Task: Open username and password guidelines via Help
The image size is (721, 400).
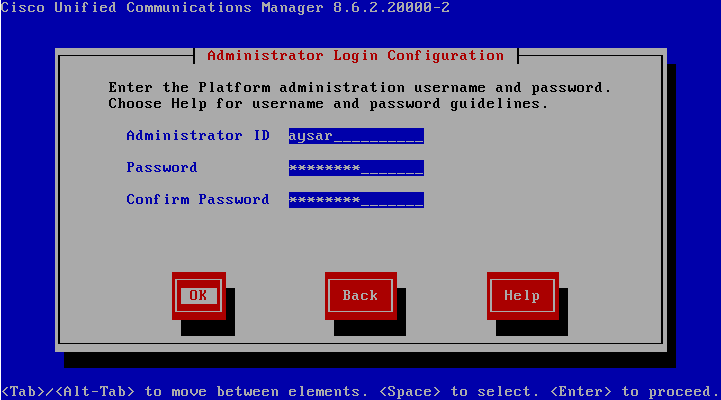Action: [522, 296]
